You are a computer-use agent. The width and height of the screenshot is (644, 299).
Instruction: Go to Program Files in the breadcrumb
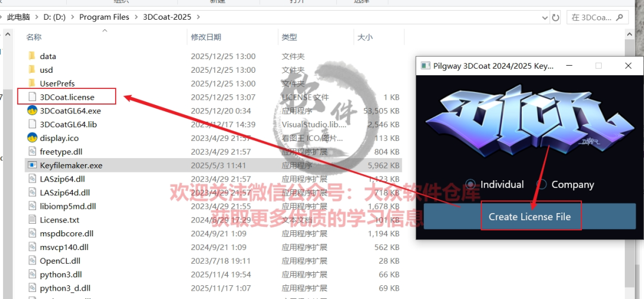[104, 17]
